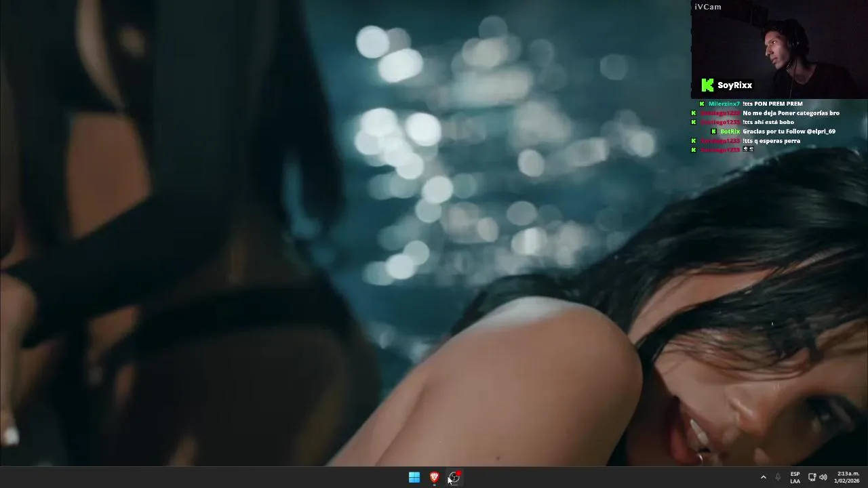Open the network status tray icon
Image resolution: width=868 pixels, height=488 pixels.
812,477
